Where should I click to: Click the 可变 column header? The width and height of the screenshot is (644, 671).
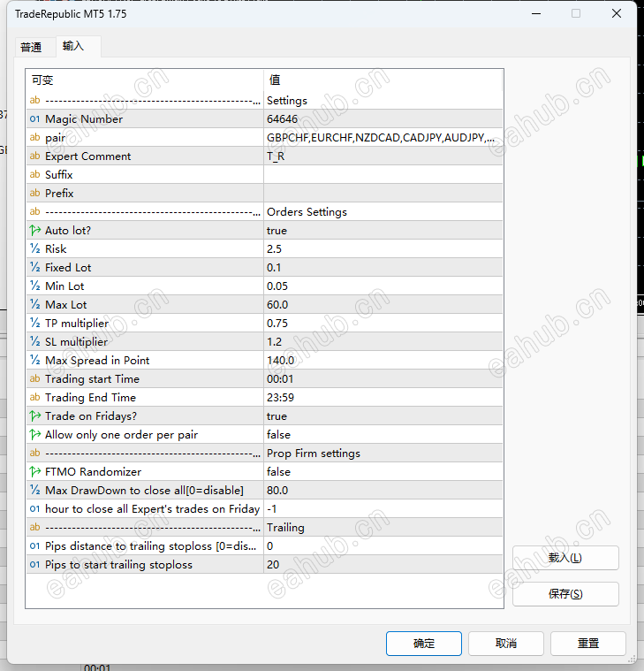click(145, 80)
